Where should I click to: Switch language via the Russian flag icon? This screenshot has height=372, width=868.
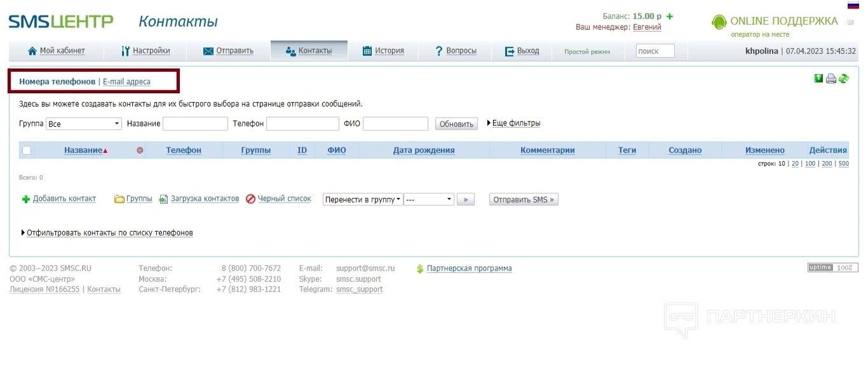(853, 4)
